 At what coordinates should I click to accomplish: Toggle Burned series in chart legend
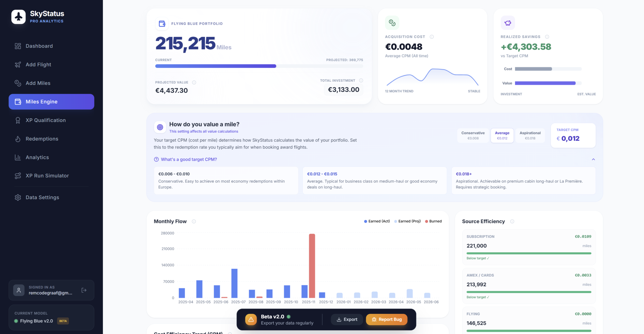tap(433, 221)
